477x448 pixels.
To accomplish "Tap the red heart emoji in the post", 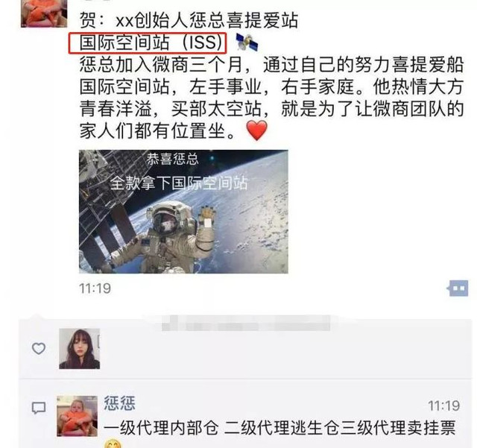I will pyautogui.click(x=256, y=130).
